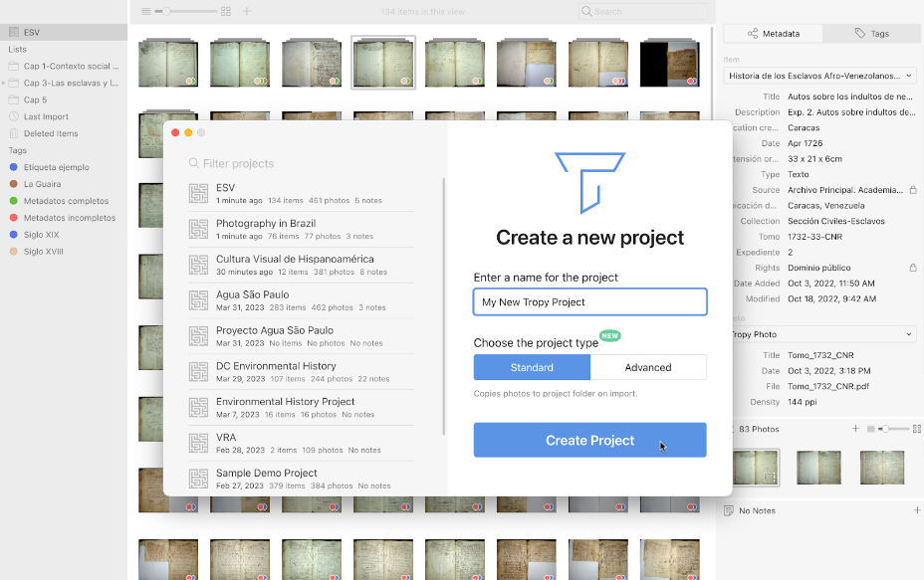Viewport: 924px width, 580px height.
Task: Click the project name input field
Action: pos(589,301)
